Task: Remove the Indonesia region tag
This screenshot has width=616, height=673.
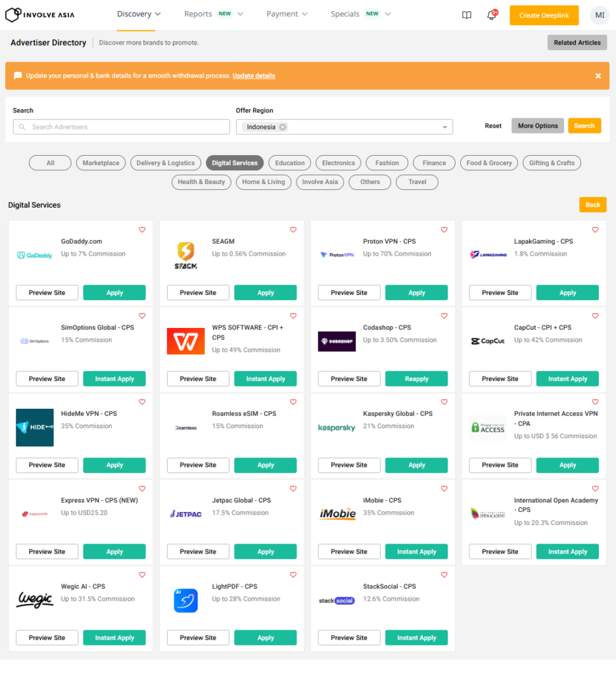Action: pyautogui.click(x=283, y=128)
